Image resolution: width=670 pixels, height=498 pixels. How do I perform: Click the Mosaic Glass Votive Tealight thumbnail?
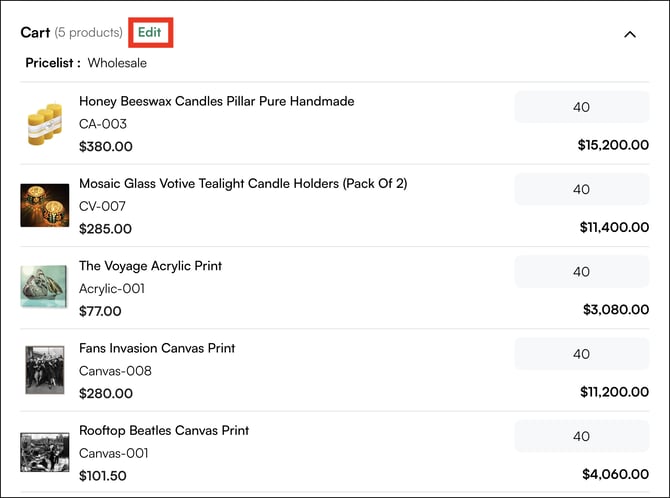45,205
